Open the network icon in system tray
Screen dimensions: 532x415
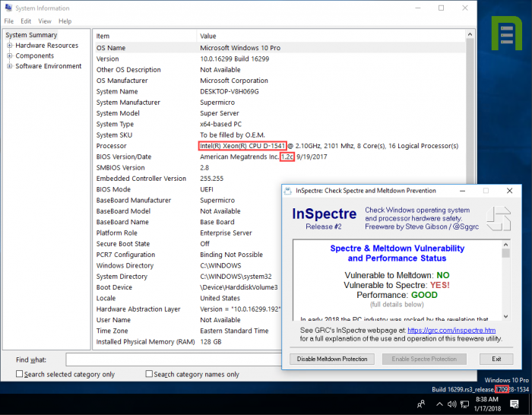click(x=464, y=404)
